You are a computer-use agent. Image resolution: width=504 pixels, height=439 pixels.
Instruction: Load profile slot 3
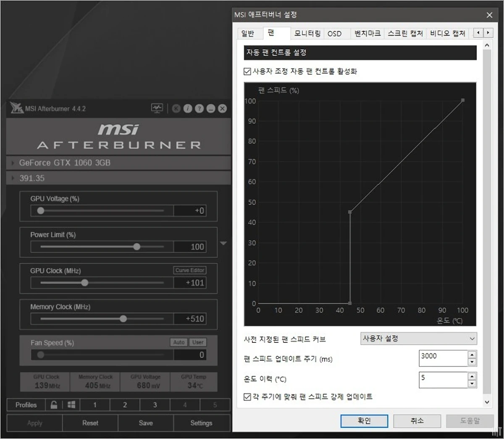tap(155, 405)
